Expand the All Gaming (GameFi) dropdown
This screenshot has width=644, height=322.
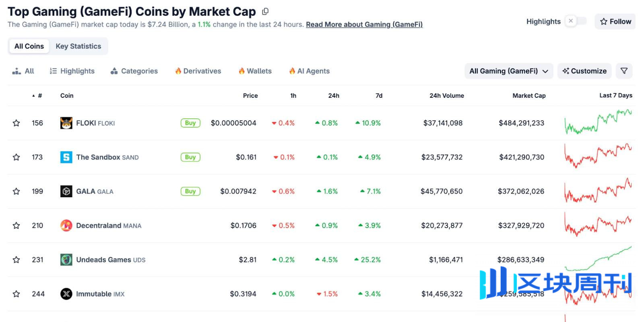pyautogui.click(x=508, y=71)
